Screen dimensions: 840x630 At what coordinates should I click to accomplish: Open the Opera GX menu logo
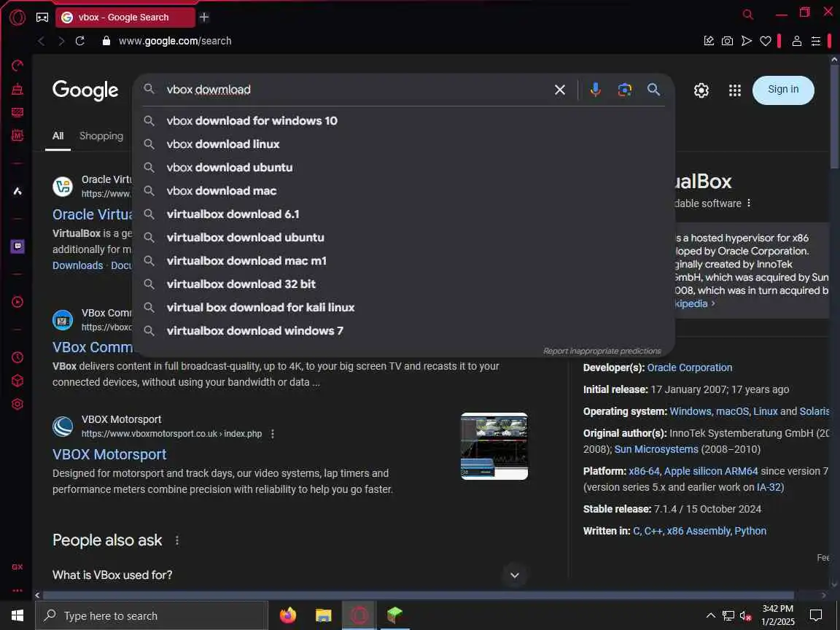[x=17, y=17]
